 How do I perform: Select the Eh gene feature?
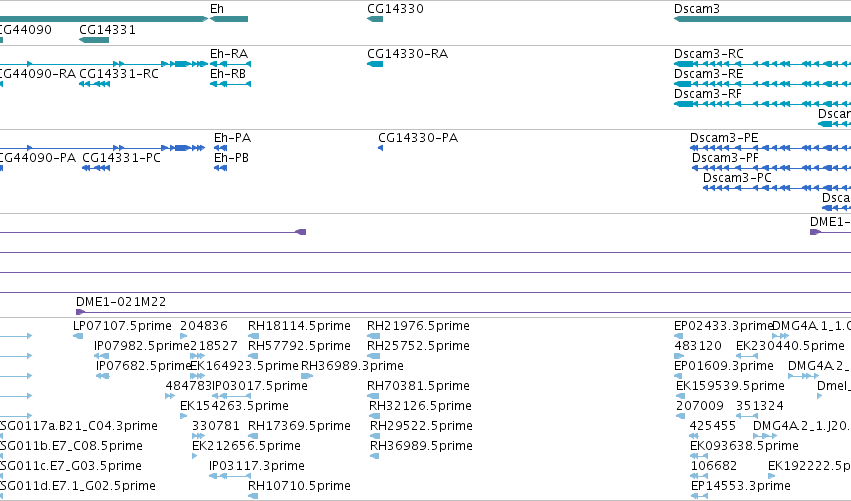pyautogui.click(x=229, y=19)
